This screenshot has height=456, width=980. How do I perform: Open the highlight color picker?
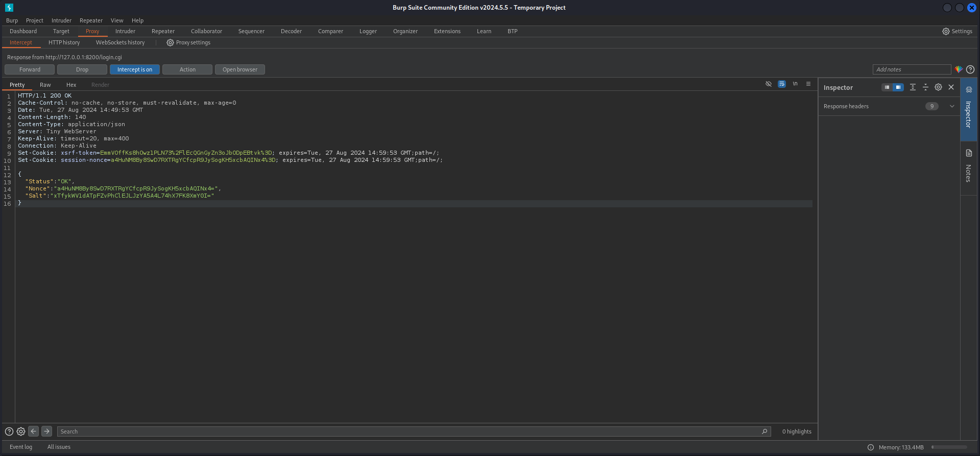[x=959, y=69]
